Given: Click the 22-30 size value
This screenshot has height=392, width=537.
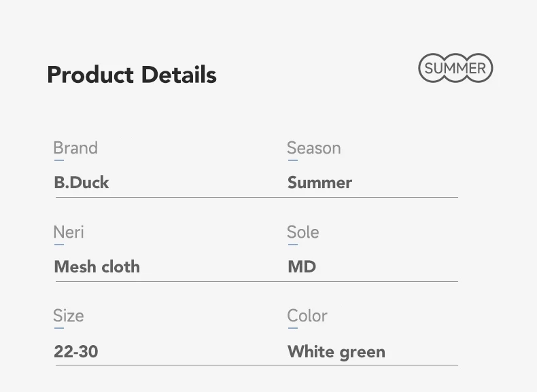Looking at the screenshot, I should point(76,352).
